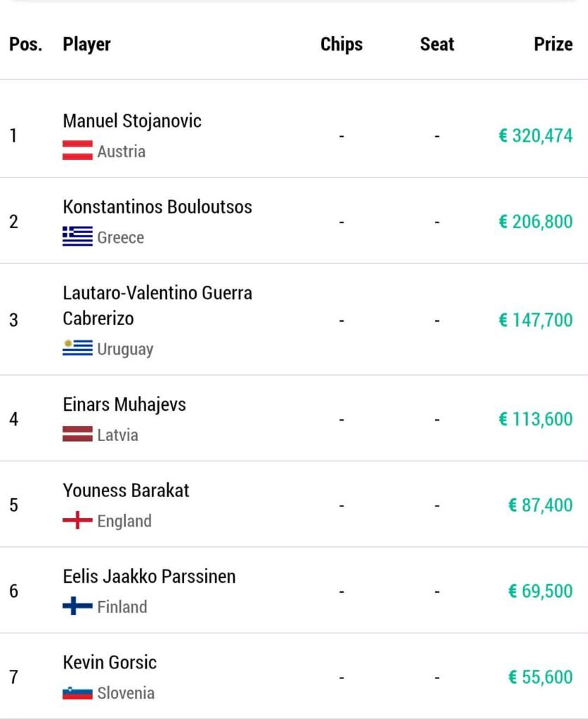Click the € 320,474 first prize amount
588x719 pixels.
pos(536,136)
